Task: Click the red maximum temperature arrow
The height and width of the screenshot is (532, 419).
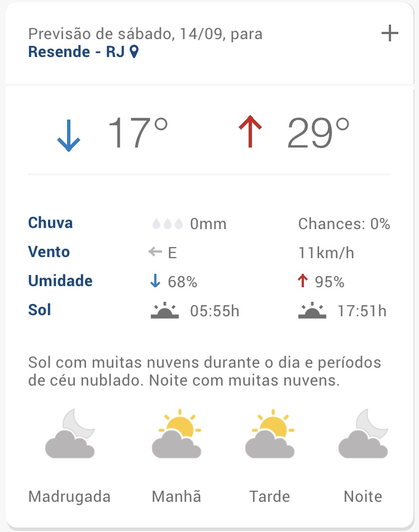Action: (250, 132)
